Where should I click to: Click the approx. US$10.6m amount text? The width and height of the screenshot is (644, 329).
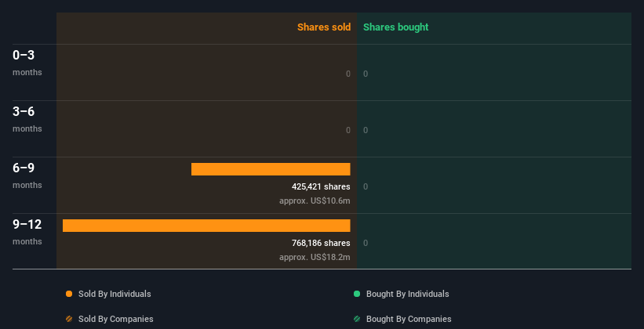[x=315, y=201]
